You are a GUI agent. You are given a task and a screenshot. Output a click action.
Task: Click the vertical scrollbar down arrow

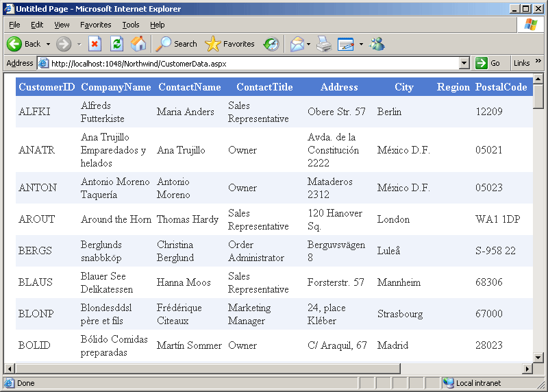[x=538, y=358]
